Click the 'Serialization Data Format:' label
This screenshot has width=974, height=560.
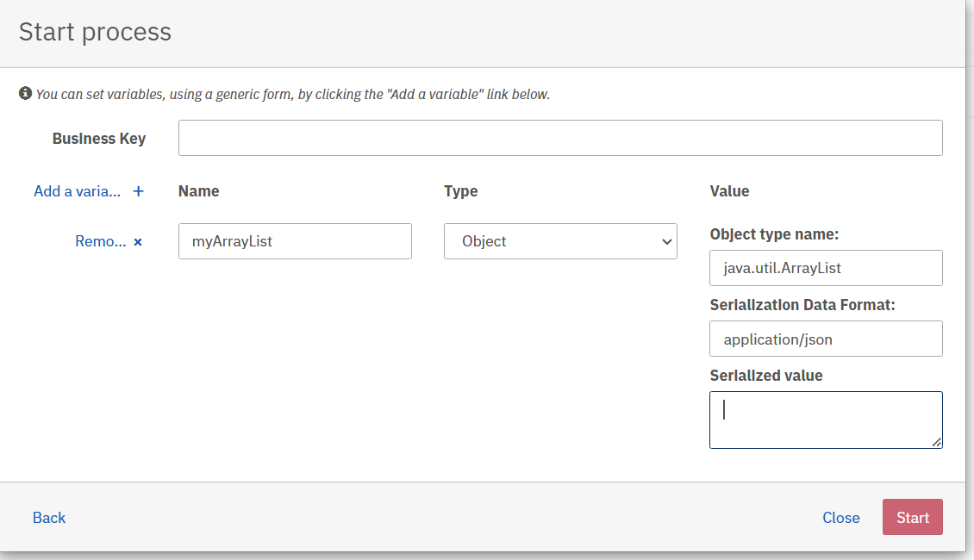point(802,305)
